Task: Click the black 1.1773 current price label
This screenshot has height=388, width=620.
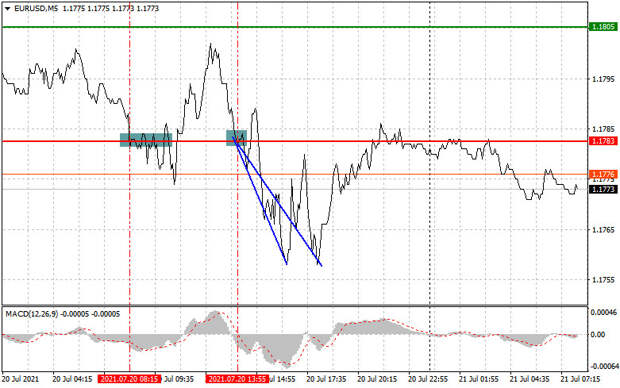Action: pyautogui.click(x=603, y=189)
